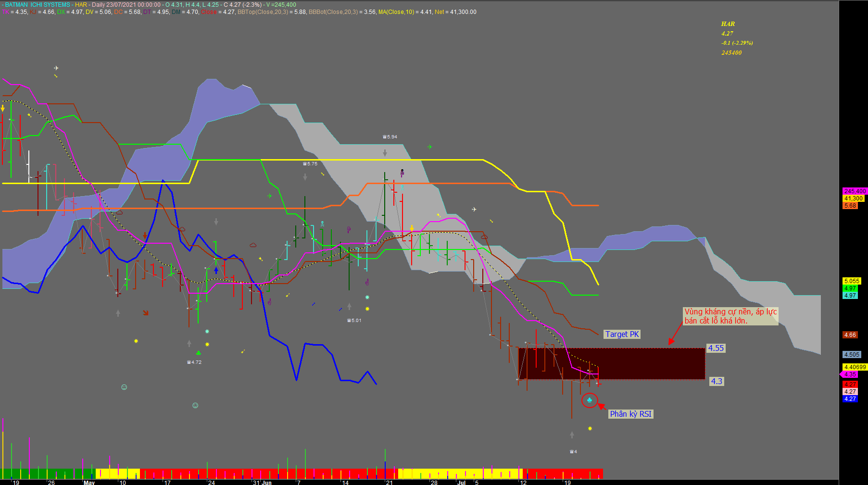Click the orange 5.68 axis tag
Viewport: 868px width, 485px height.
[850, 206]
